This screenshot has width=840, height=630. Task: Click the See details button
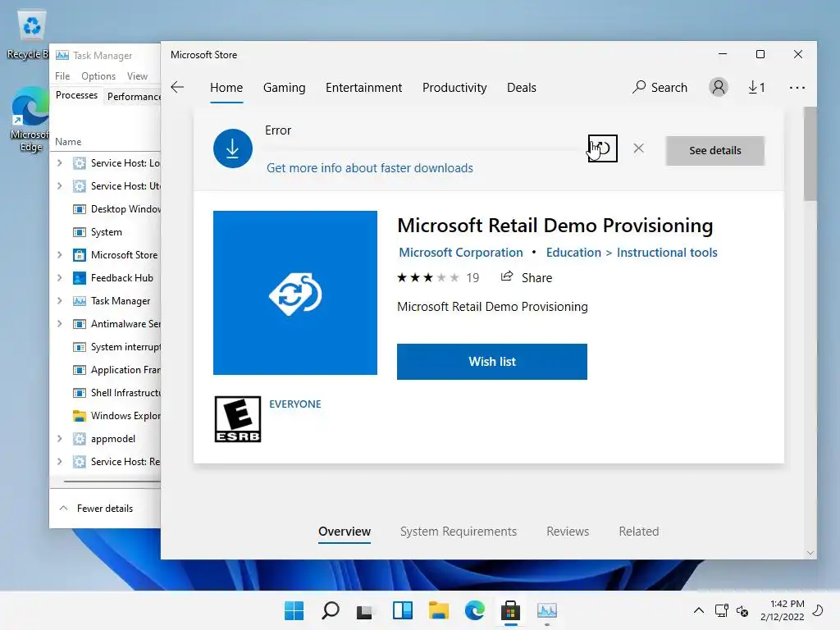point(714,151)
